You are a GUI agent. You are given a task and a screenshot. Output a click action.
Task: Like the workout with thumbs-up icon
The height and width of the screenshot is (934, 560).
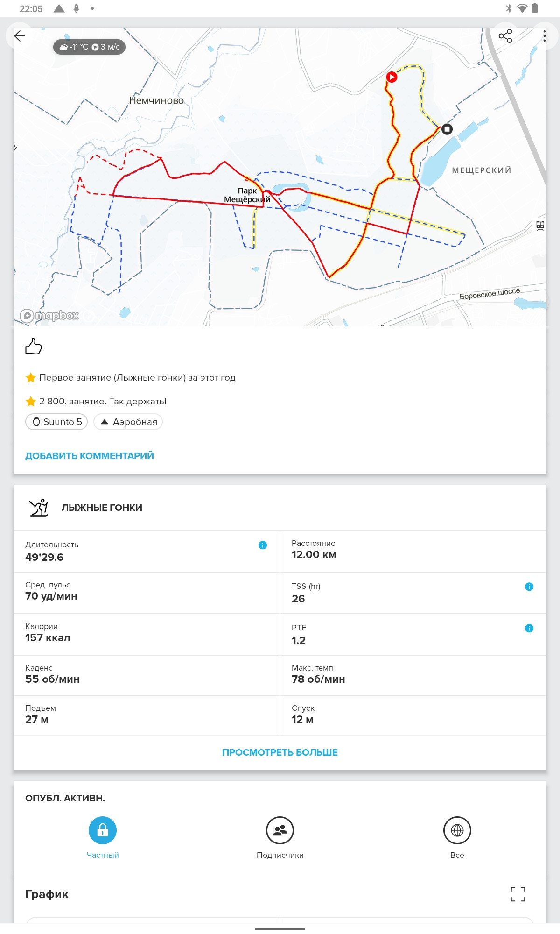click(33, 346)
